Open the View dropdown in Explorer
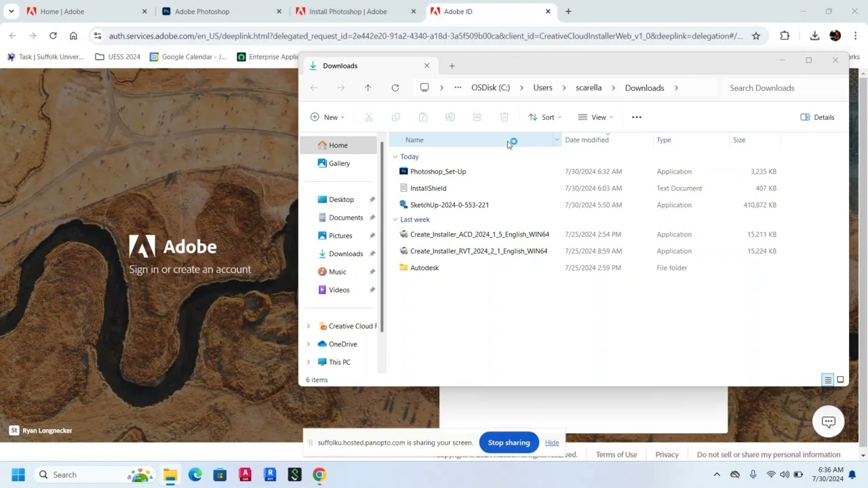Viewport: 868px width, 488px height. [x=595, y=117]
